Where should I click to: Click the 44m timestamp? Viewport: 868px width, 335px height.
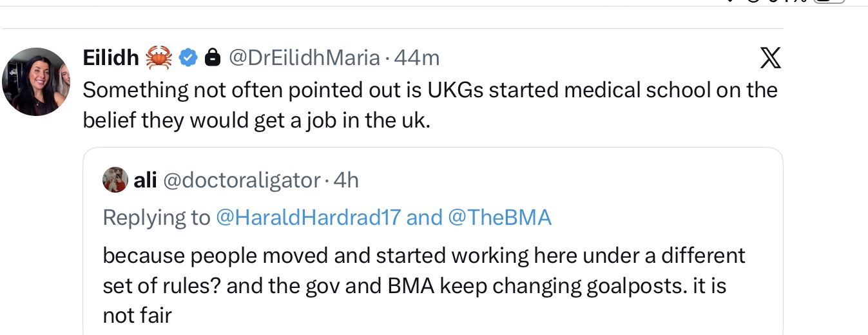tap(416, 58)
